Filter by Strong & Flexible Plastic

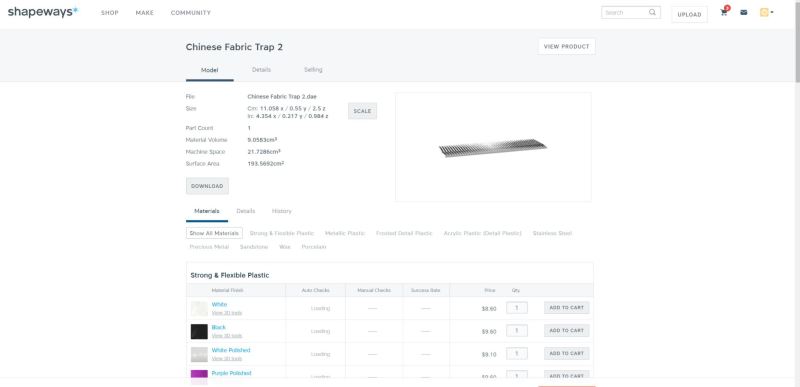click(x=282, y=233)
